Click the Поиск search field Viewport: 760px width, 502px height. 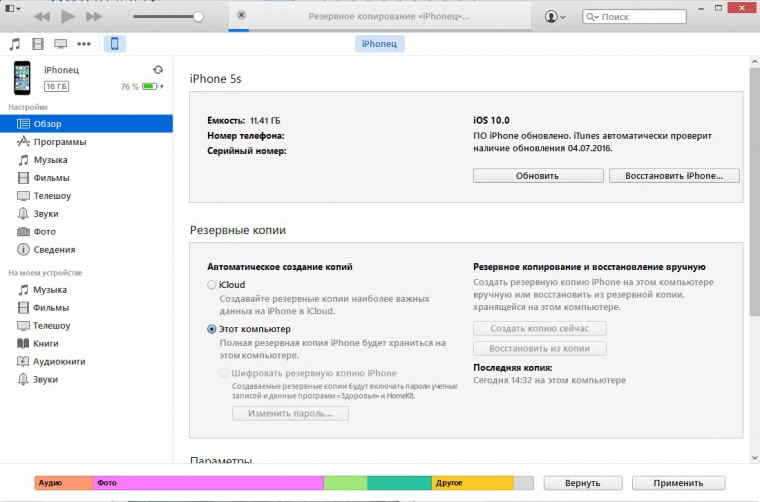tap(634, 16)
